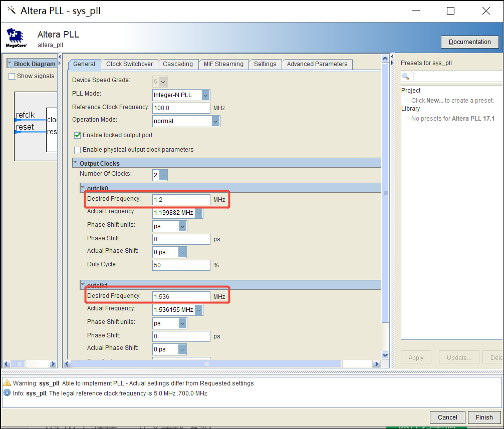Image resolution: width=504 pixels, height=429 pixels.
Task: Open the Documentation button
Action: 469,42
